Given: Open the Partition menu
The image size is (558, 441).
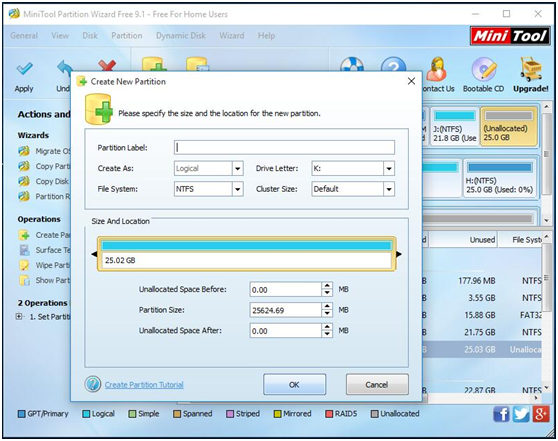Looking at the screenshot, I should pyautogui.click(x=127, y=36).
